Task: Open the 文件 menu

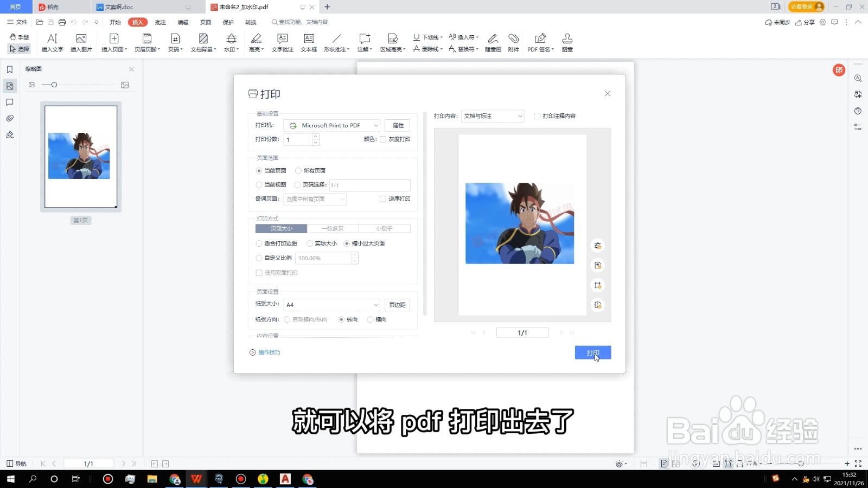Action: [17, 22]
